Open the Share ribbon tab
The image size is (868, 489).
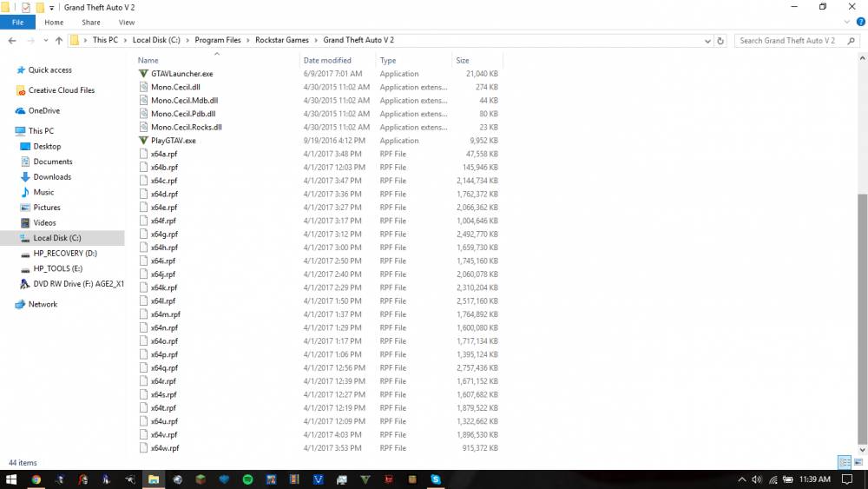pyautogui.click(x=91, y=23)
